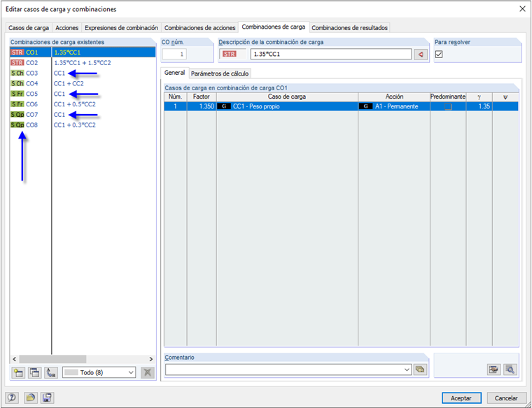Select combination CO7 in list

pyautogui.click(x=83, y=115)
